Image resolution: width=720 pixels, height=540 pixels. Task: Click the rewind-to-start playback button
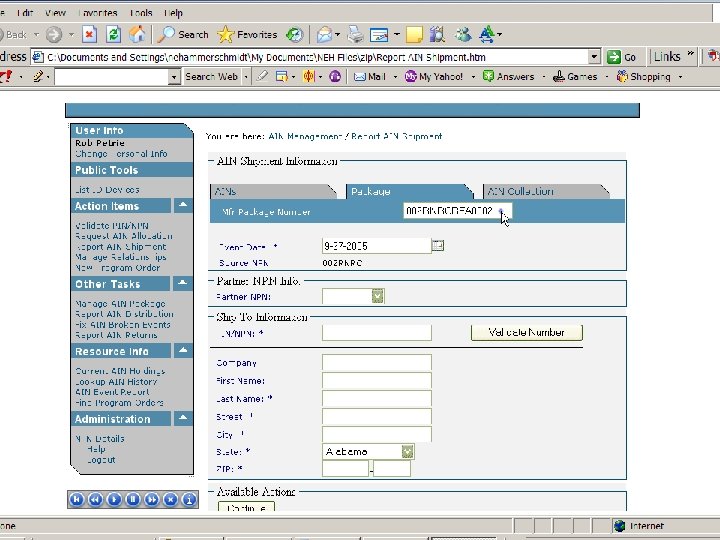(77, 500)
